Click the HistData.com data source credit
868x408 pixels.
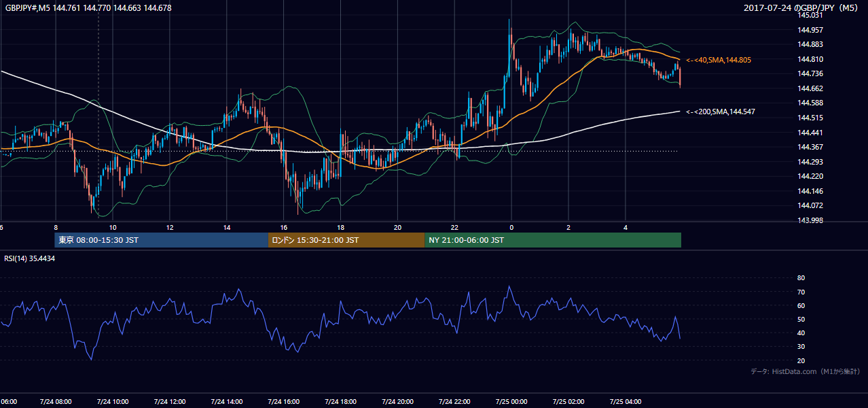[x=806, y=371]
